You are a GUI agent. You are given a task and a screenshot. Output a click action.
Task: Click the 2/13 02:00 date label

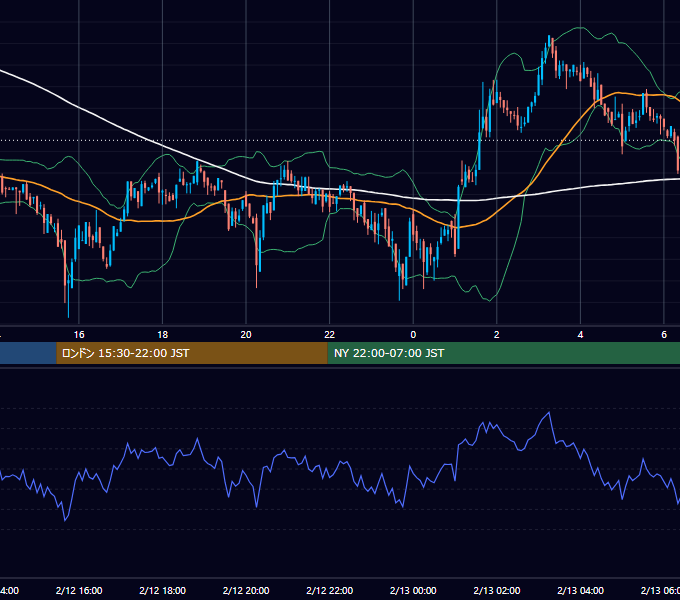pyautogui.click(x=497, y=590)
